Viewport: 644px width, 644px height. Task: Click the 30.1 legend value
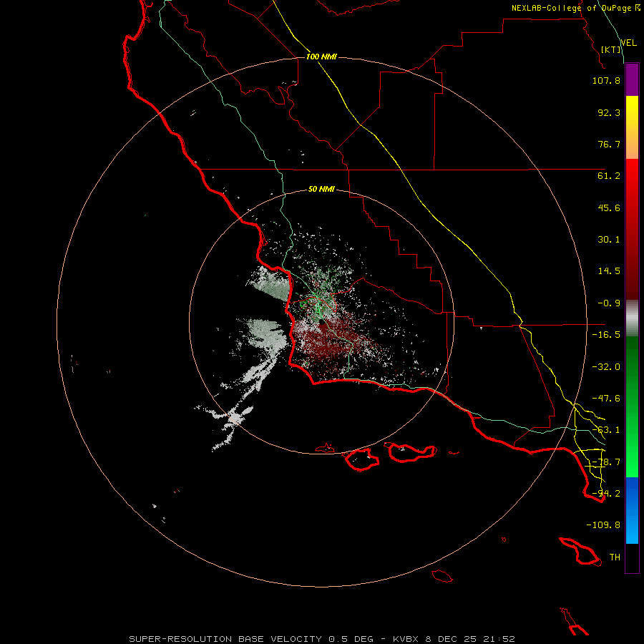pyautogui.click(x=609, y=240)
